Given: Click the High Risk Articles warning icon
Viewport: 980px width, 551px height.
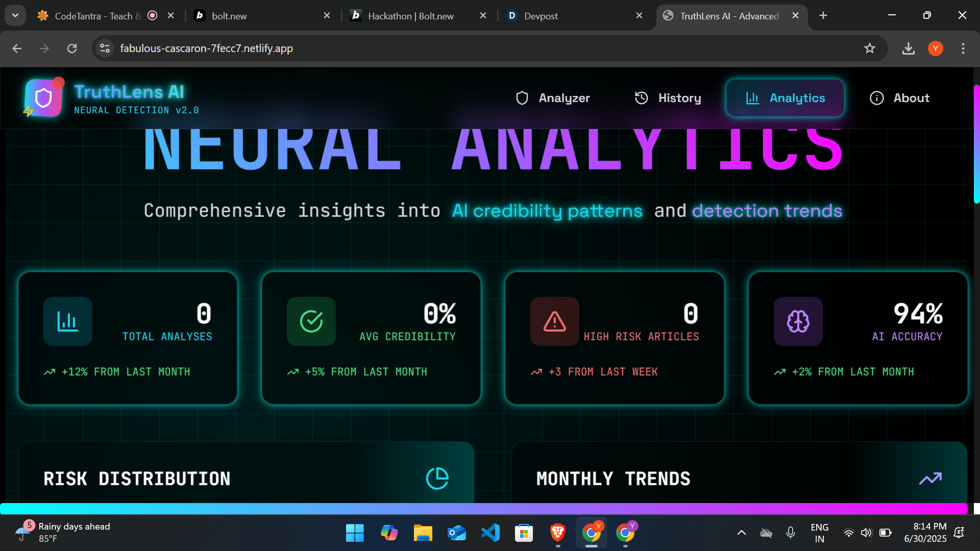Looking at the screenshot, I should (x=554, y=321).
